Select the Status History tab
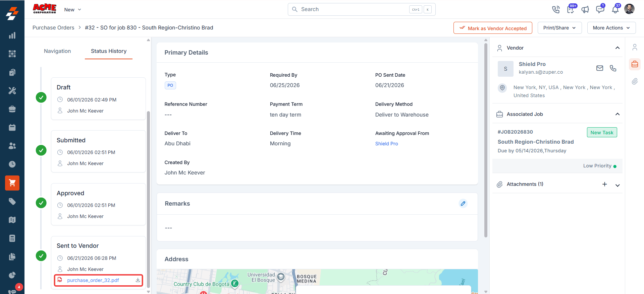Viewport: 644px width, 294px height. (x=109, y=51)
